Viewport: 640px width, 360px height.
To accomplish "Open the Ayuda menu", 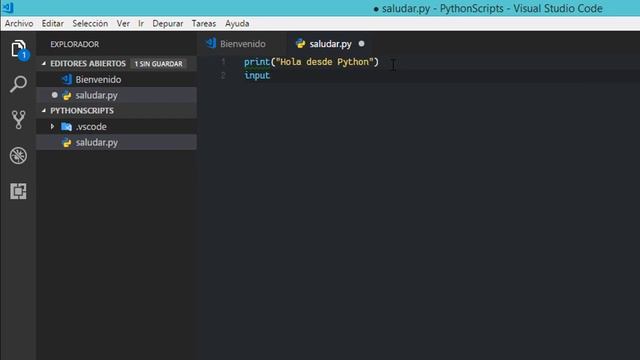I will (237, 24).
